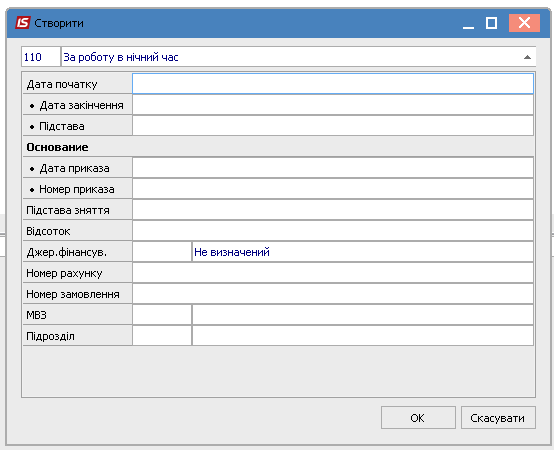Click the Джер.фінансув. code field
The height and width of the screenshot is (450, 554).
coord(162,252)
